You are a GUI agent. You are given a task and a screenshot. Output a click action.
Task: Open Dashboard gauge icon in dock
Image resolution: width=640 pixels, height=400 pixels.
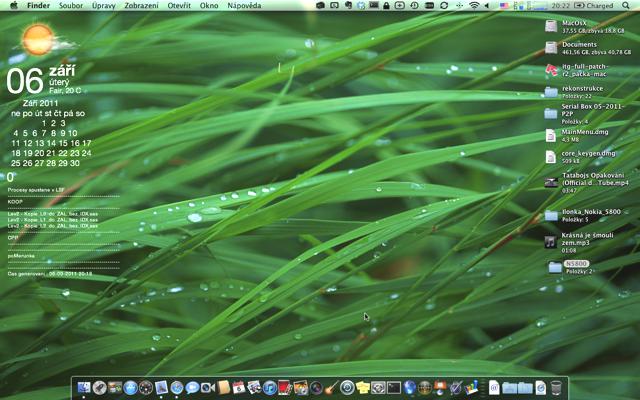click(x=146, y=387)
